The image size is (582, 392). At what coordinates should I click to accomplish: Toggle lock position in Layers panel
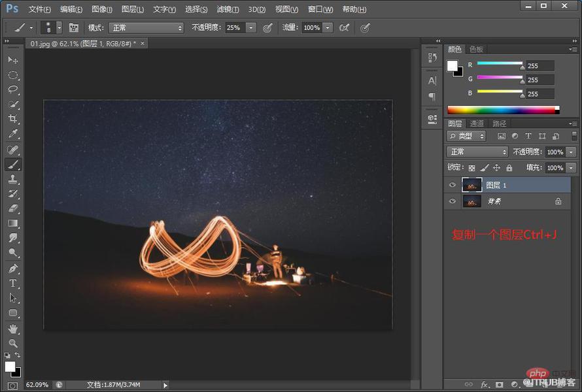pos(496,168)
